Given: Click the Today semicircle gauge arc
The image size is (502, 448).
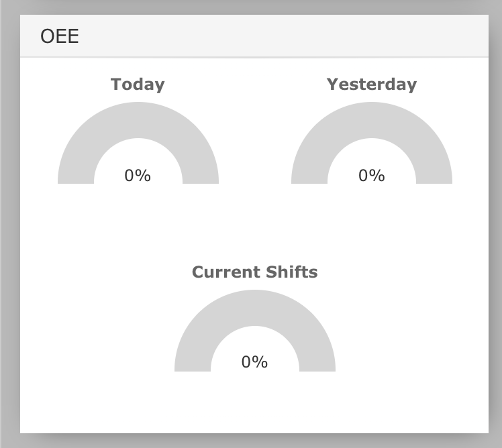Looking at the screenshot, I should [x=138, y=120].
